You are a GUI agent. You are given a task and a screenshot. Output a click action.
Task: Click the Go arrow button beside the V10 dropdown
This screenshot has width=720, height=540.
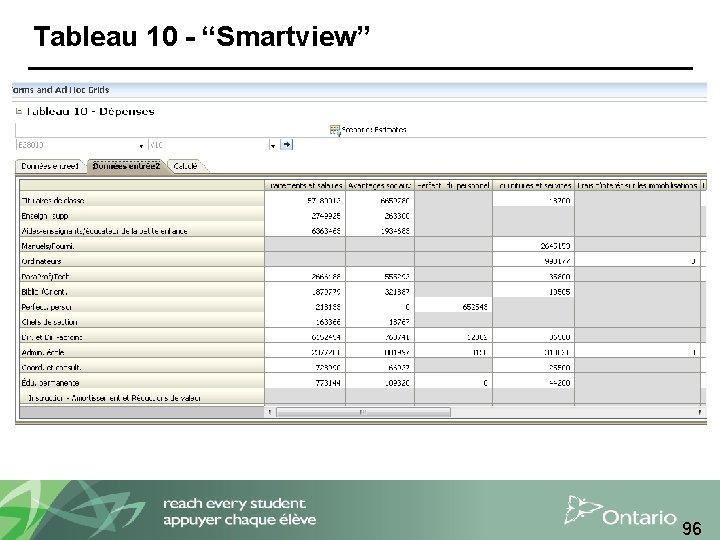287,145
